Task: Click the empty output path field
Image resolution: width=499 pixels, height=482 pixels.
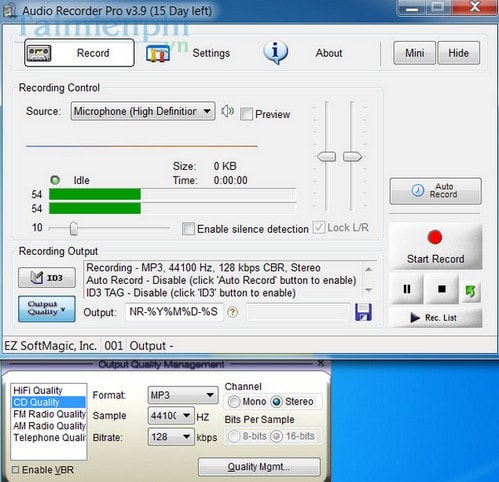Action: pos(298,312)
